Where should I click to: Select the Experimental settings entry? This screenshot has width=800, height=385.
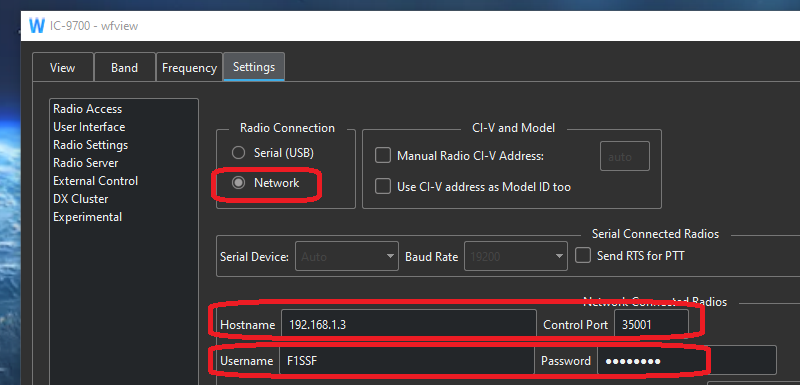pyautogui.click(x=88, y=217)
